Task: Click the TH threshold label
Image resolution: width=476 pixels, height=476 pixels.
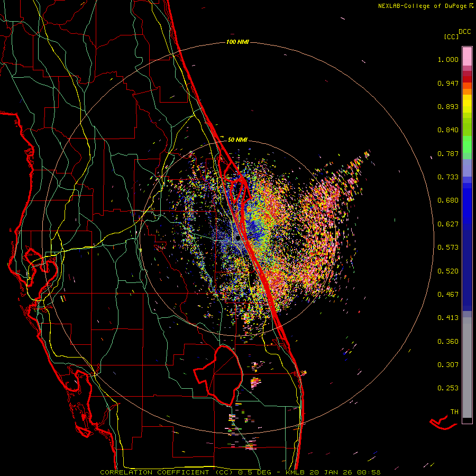Action: pos(454,412)
